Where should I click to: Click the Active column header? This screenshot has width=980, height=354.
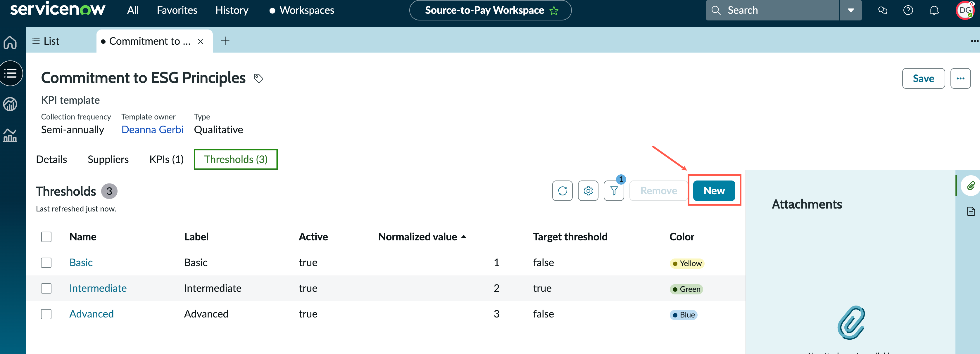313,237
